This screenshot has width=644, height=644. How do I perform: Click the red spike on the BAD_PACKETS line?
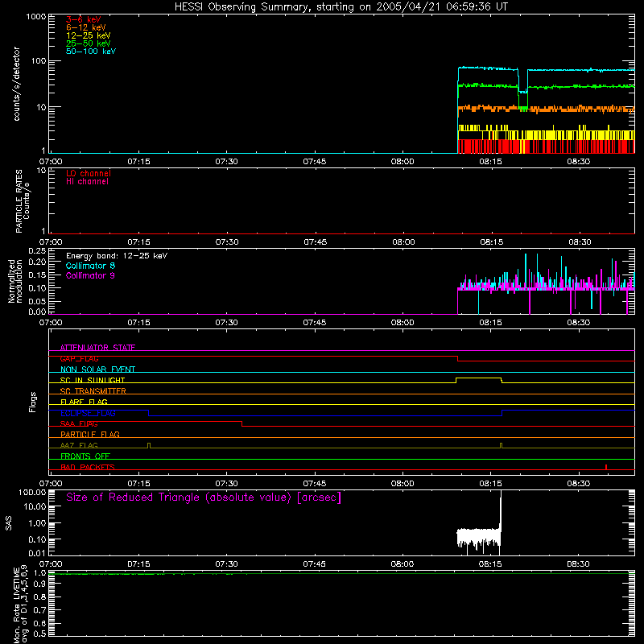(x=606, y=467)
